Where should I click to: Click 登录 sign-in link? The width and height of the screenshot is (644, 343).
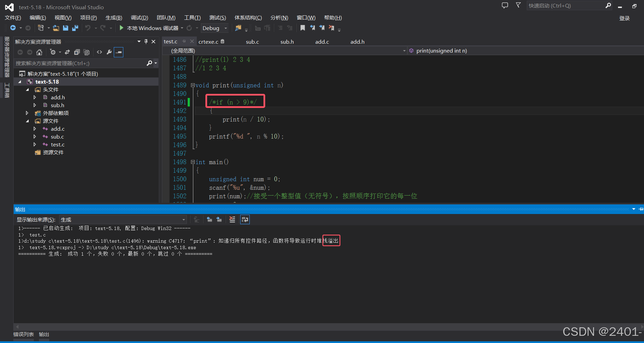tap(625, 18)
